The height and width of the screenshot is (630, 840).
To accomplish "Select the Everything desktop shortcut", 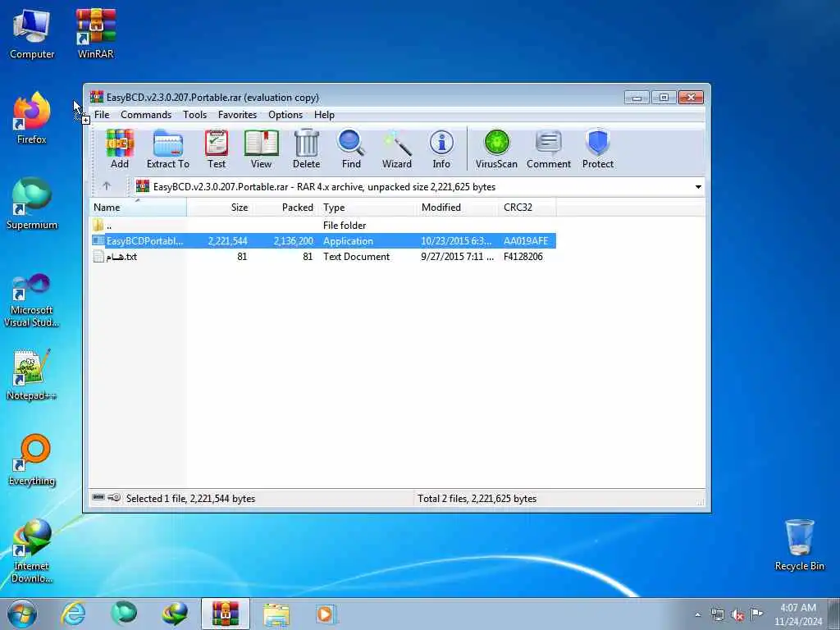I will point(32,460).
